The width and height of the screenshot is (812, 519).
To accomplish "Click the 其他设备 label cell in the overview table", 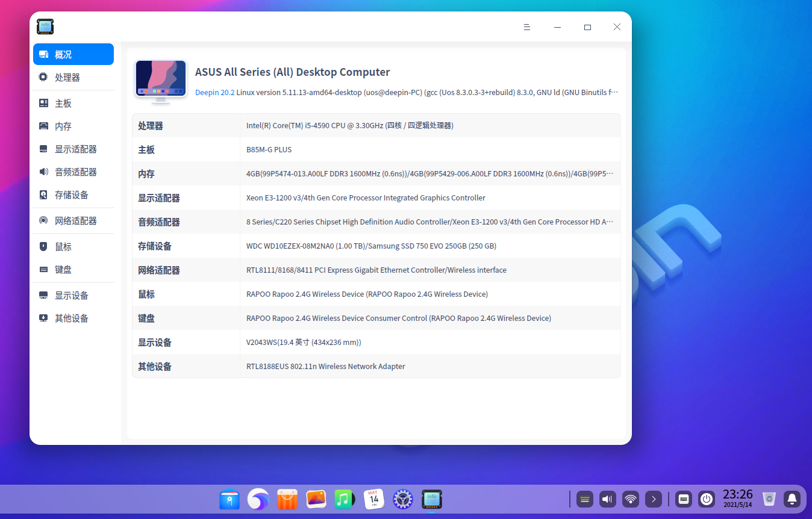I will click(x=186, y=367).
